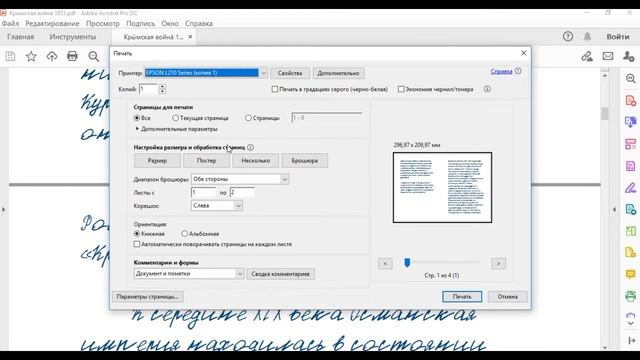
Task: Check Автоматически поворачивать страницы на каждом листе
Action: (x=137, y=244)
